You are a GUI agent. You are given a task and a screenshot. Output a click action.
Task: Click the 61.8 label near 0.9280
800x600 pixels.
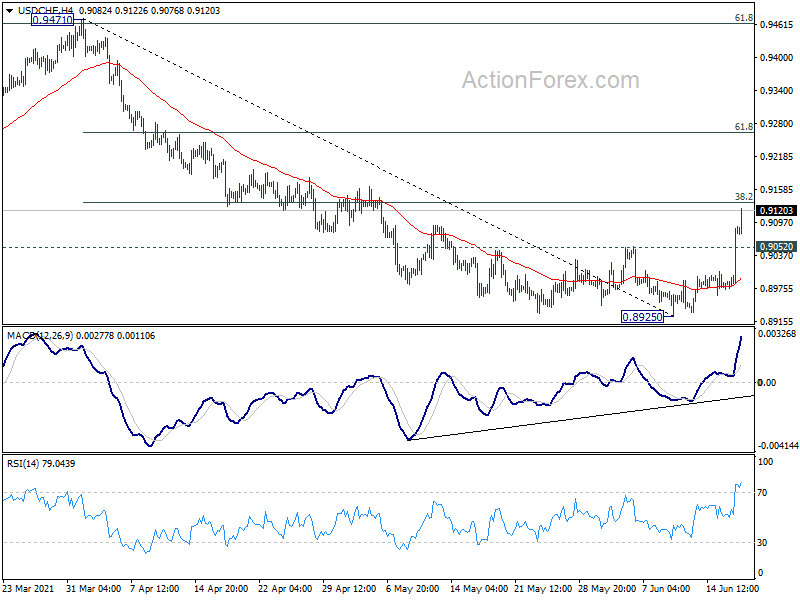tap(743, 127)
